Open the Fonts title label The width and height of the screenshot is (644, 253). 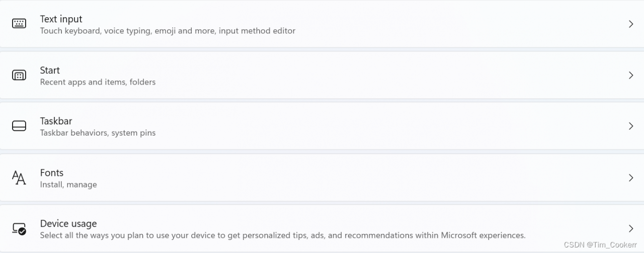point(52,172)
